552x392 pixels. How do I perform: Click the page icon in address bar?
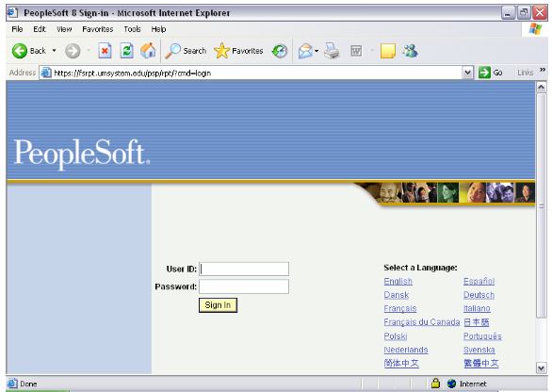coord(46,73)
